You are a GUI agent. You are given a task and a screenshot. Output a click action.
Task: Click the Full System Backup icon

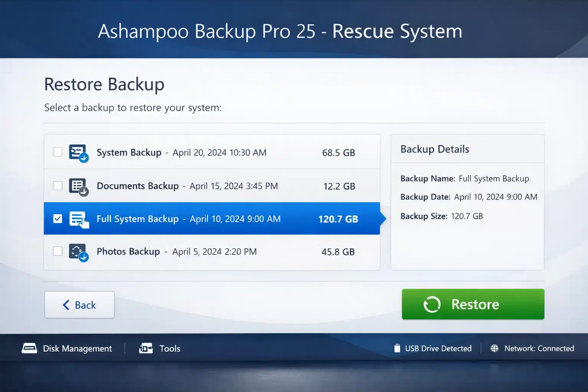tap(78, 219)
